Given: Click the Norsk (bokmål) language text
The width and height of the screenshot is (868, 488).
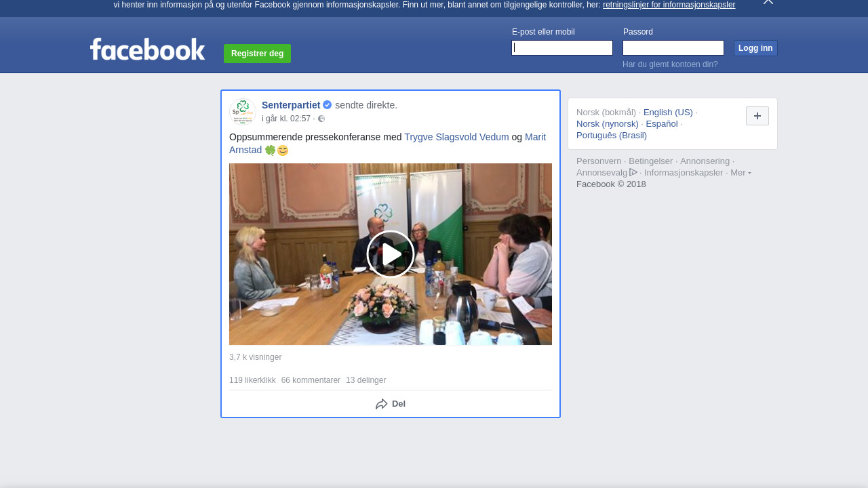Looking at the screenshot, I should [606, 113].
